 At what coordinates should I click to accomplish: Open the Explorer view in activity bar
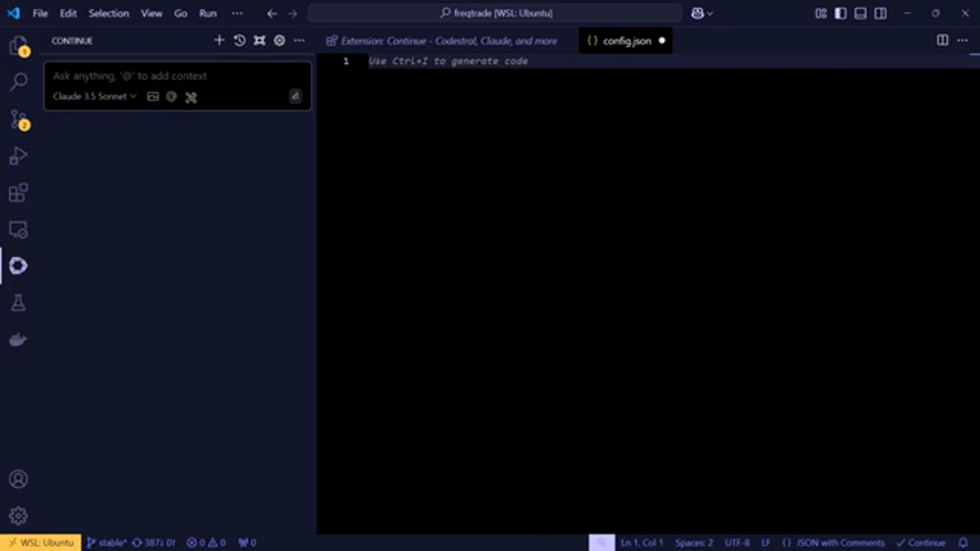[18, 47]
